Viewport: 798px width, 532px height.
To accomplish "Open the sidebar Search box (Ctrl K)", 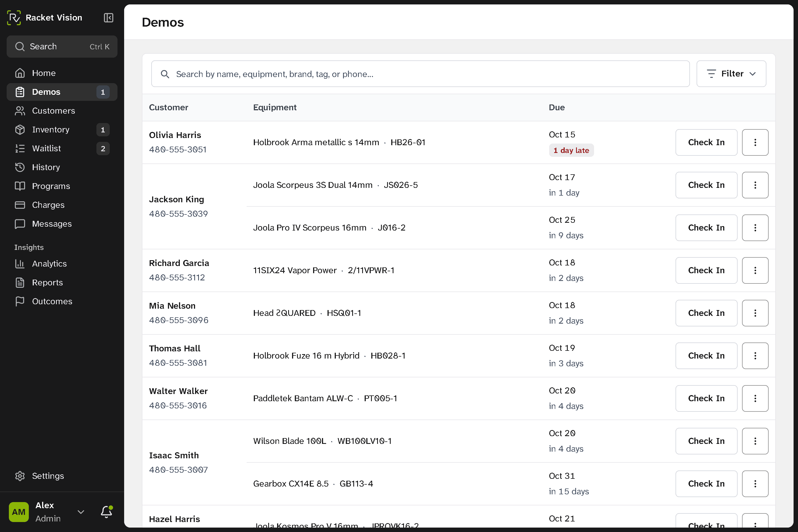I will click(62, 47).
